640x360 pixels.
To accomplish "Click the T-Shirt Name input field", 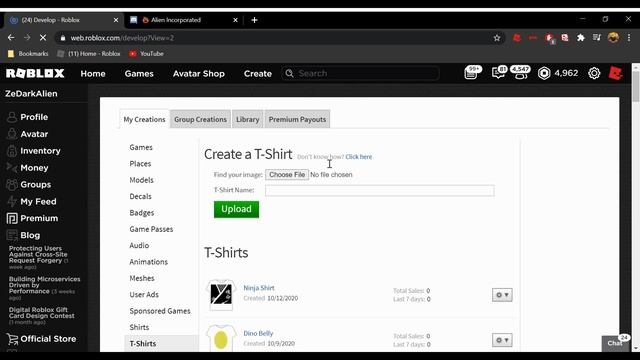I will point(380,190).
